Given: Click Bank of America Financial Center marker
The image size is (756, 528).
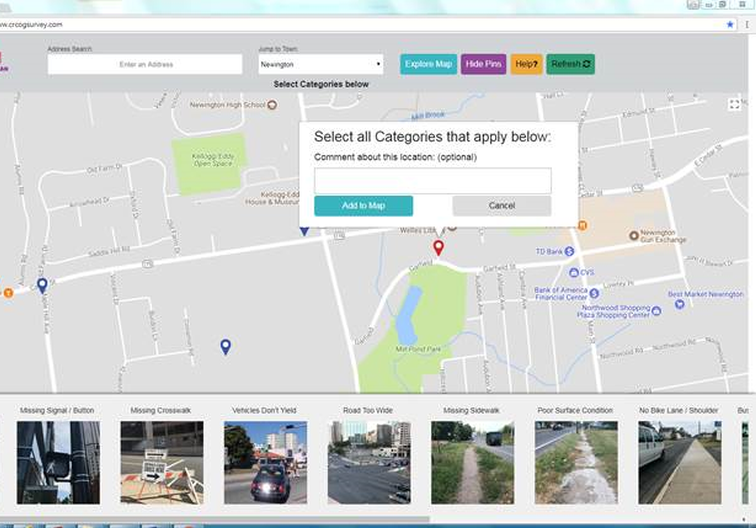Looking at the screenshot, I should tap(594, 293).
